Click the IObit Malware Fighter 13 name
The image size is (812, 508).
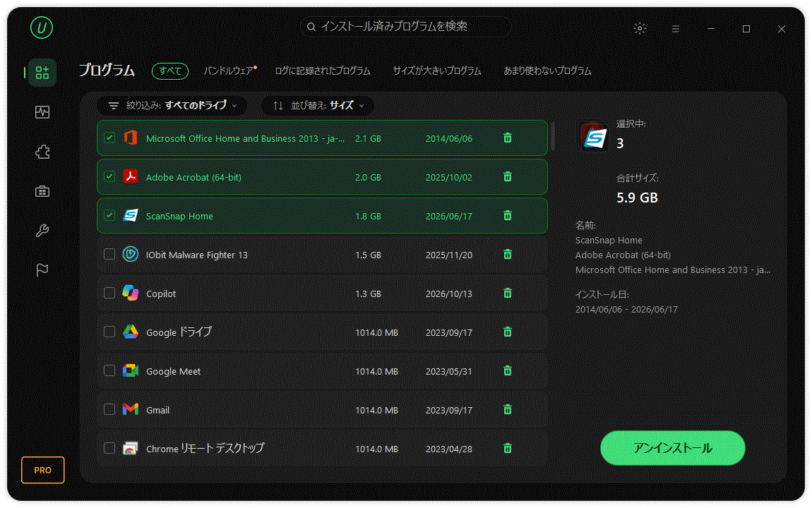(x=197, y=255)
